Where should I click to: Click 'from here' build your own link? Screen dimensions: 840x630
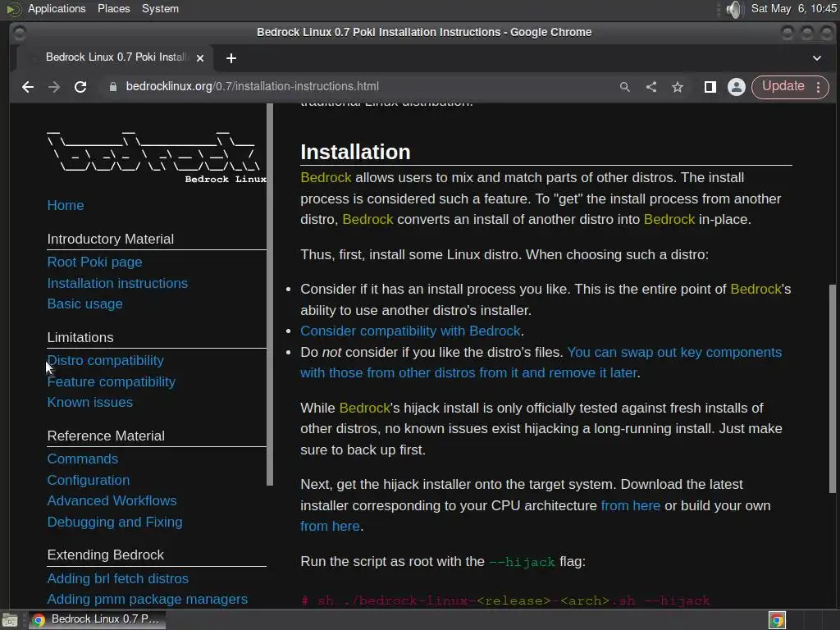coord(330,526)
